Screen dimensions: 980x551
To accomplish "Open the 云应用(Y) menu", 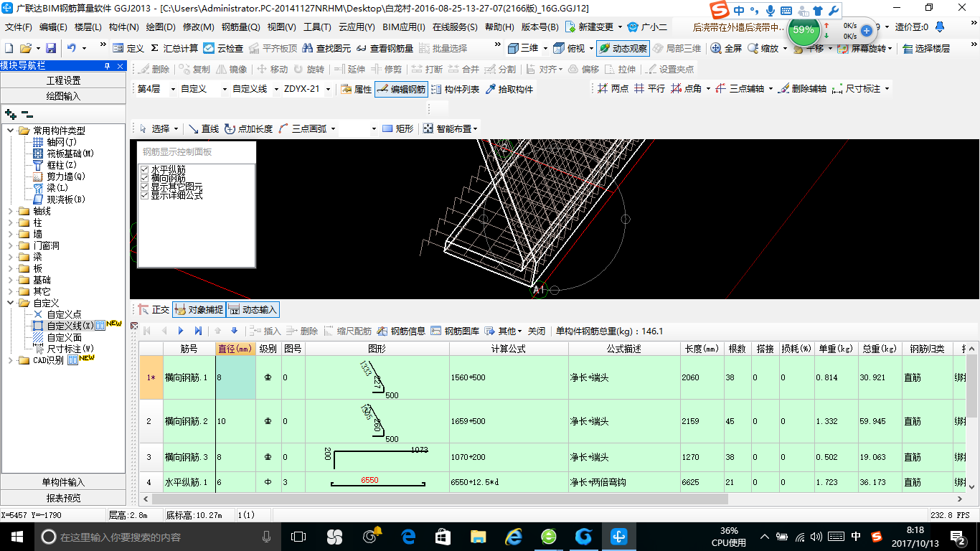I will tap(357, 27).
